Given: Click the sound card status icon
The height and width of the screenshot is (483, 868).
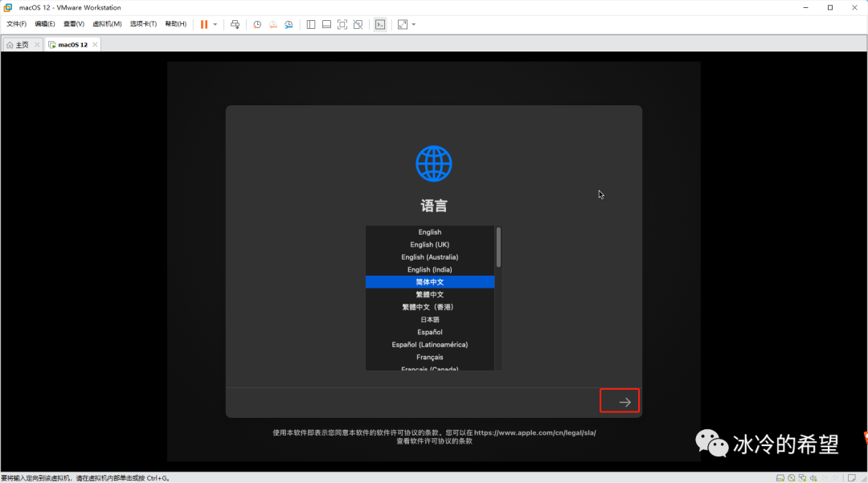Looking at the screenshot, I should point(813,478).
